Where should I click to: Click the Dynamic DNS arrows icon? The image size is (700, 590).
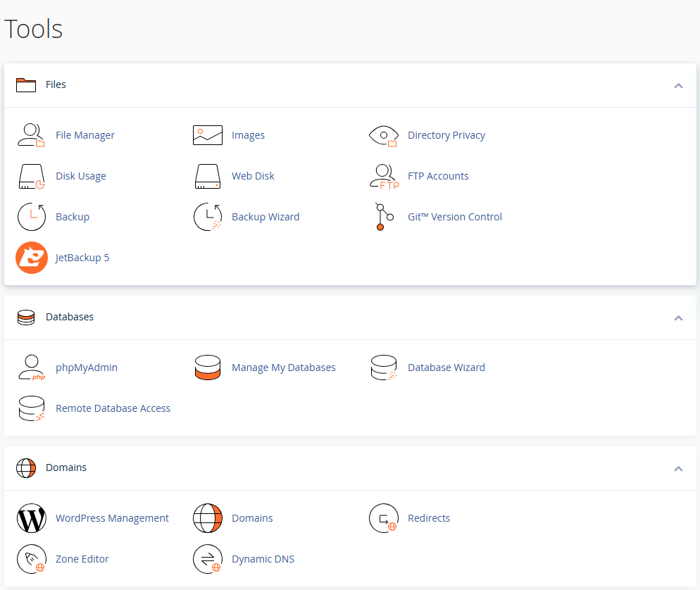(x=208, y=559)
